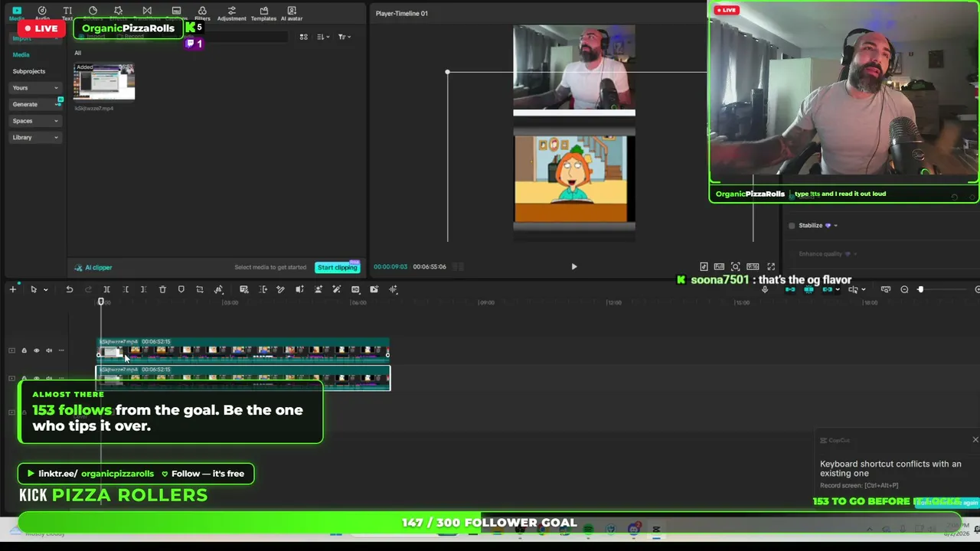Delete the selected clip

pos(162,289)
